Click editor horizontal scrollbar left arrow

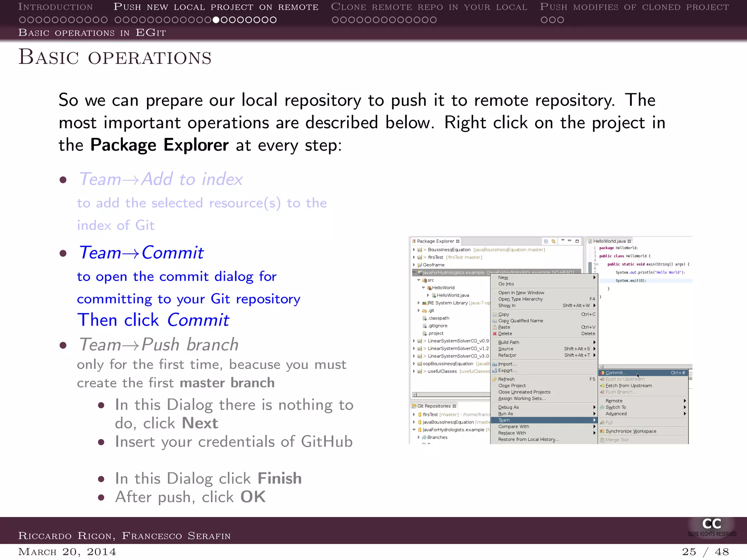[601, 367]
